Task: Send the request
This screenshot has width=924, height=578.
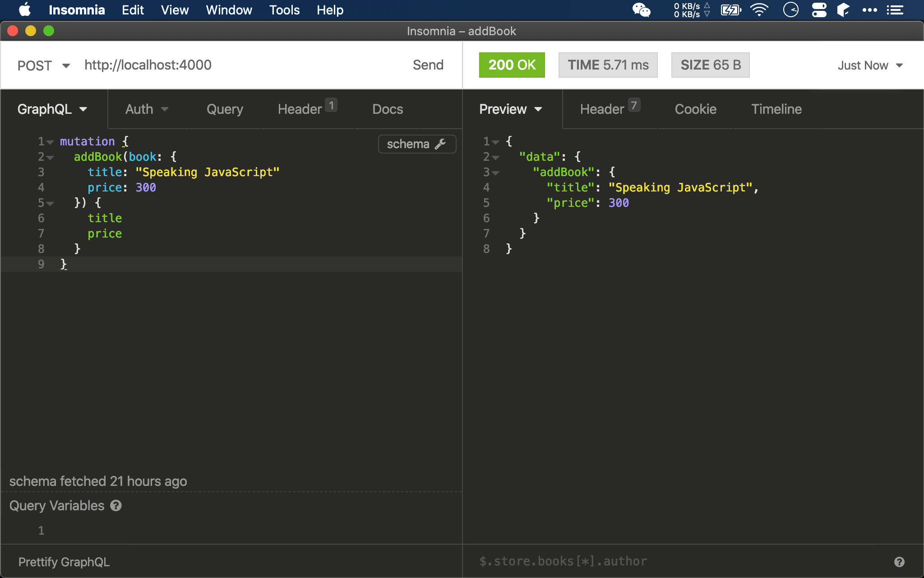Action: click(428, 65)
